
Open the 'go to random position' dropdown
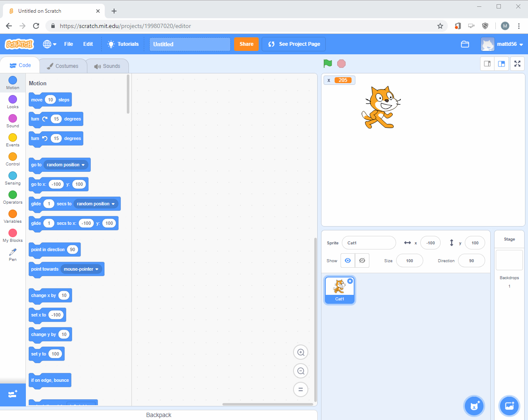coord(83,165)
